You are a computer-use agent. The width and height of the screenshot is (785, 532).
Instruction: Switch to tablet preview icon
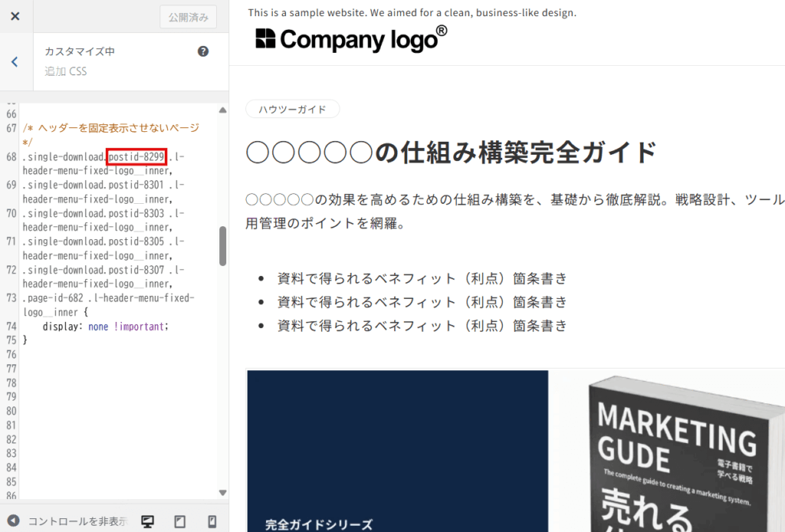coord(180,521)
